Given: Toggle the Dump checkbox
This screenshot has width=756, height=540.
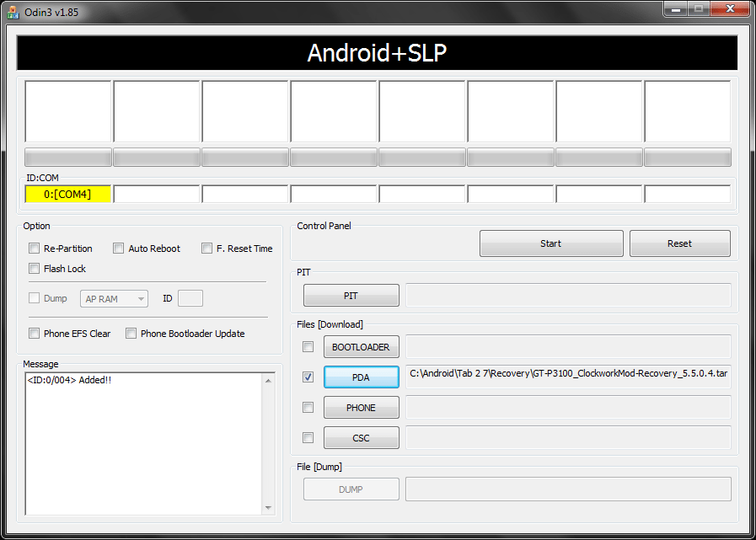Looking at the screenshot, I should 34,298.
